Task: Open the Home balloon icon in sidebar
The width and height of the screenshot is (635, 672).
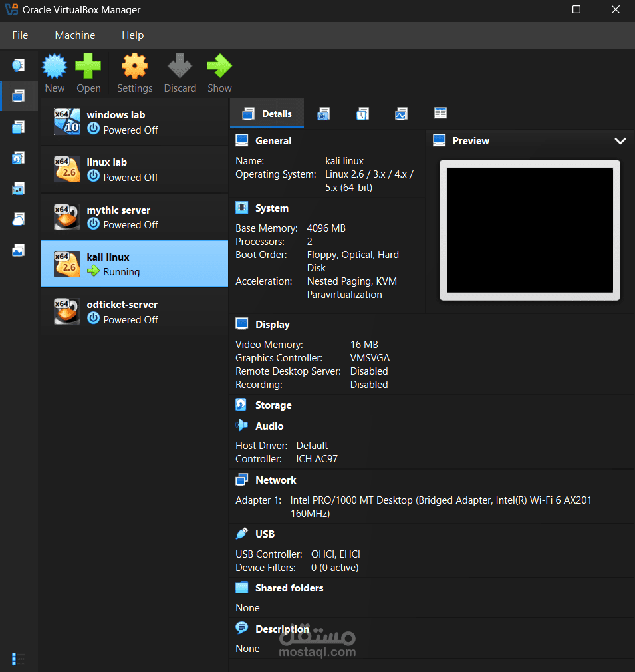Action: pos(18,65)
